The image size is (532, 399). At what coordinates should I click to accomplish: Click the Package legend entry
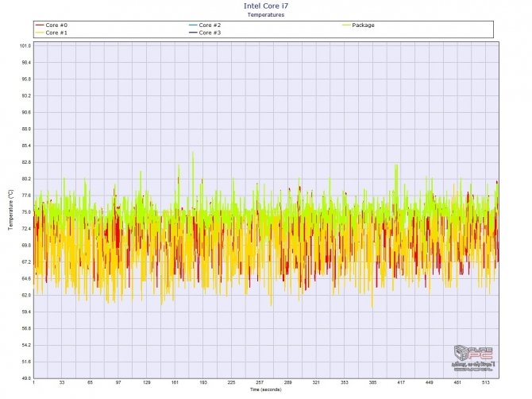[358, 25]
